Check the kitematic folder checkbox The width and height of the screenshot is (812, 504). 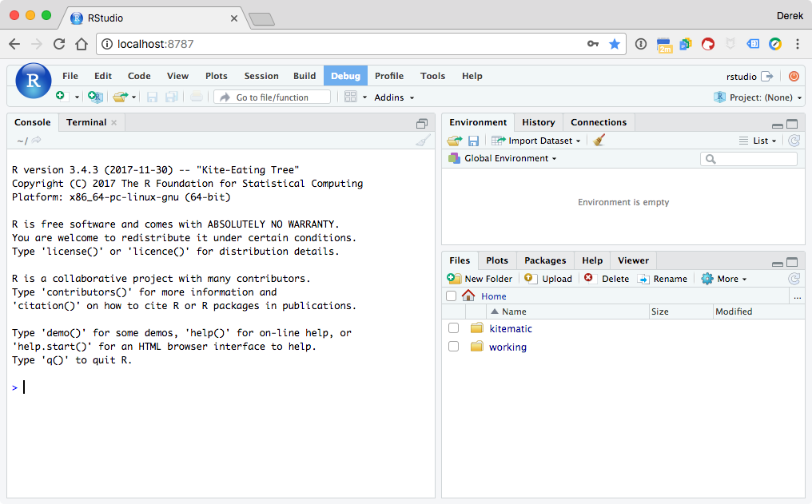click(453, 328)
